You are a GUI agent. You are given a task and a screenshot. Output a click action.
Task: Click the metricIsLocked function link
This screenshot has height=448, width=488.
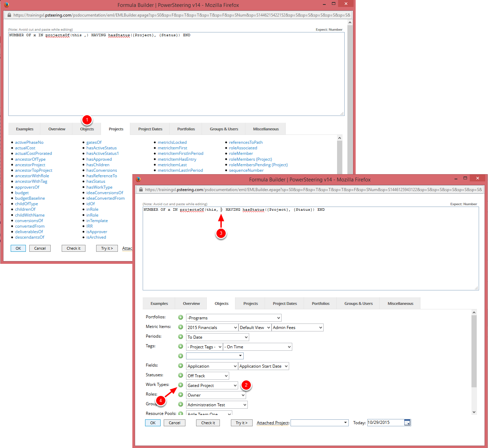click(172, 142)
